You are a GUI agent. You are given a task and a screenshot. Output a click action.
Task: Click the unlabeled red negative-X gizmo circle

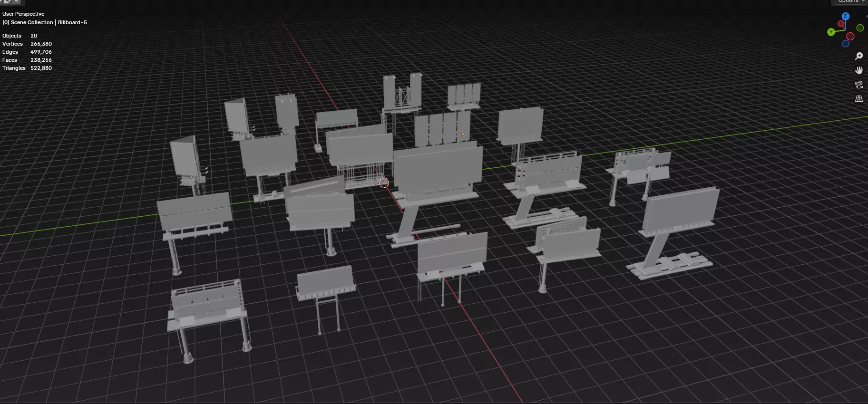pyautogui.click(x=850, y=37)
